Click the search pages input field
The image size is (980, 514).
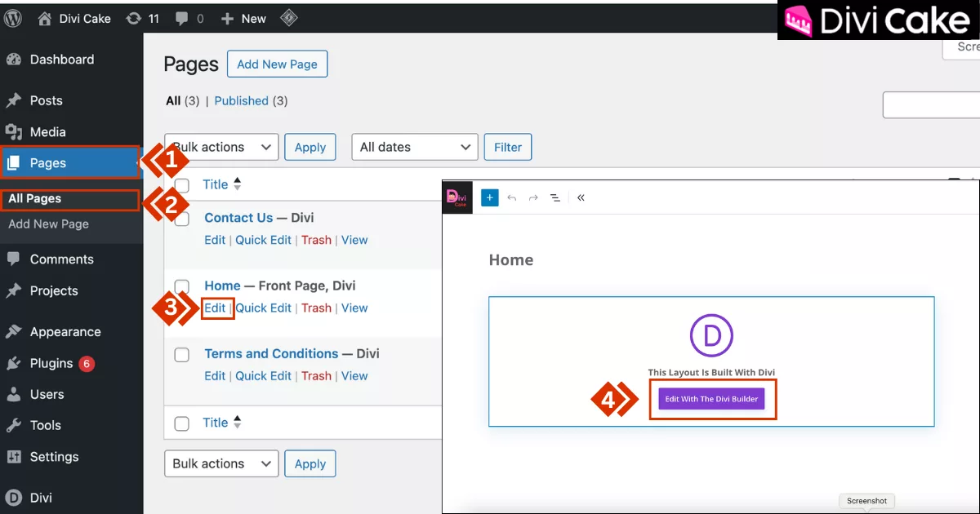[x=931, y=105]
